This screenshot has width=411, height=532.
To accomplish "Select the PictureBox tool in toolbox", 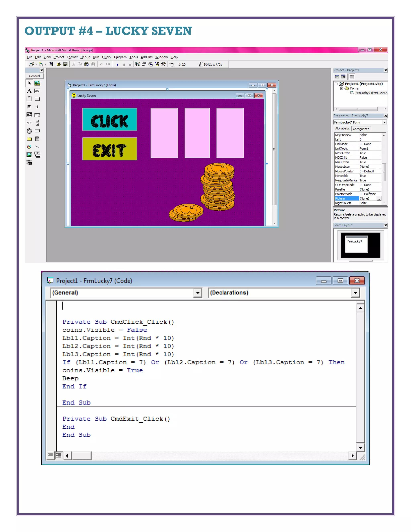I will pyautogui.click(x=37, y=83).
